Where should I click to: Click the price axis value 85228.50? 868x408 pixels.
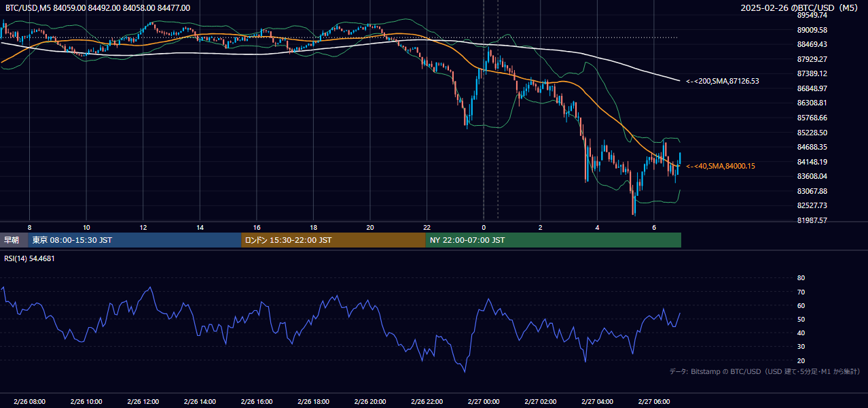tap(812, 133)
